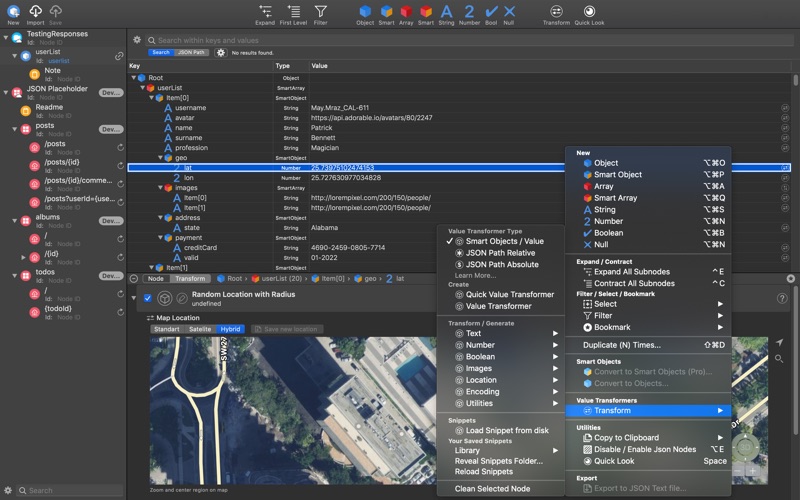The height and width of the screenshot is (500, 800).
Task: Collapse the userList node in the tree
Action: pos(143,88)
